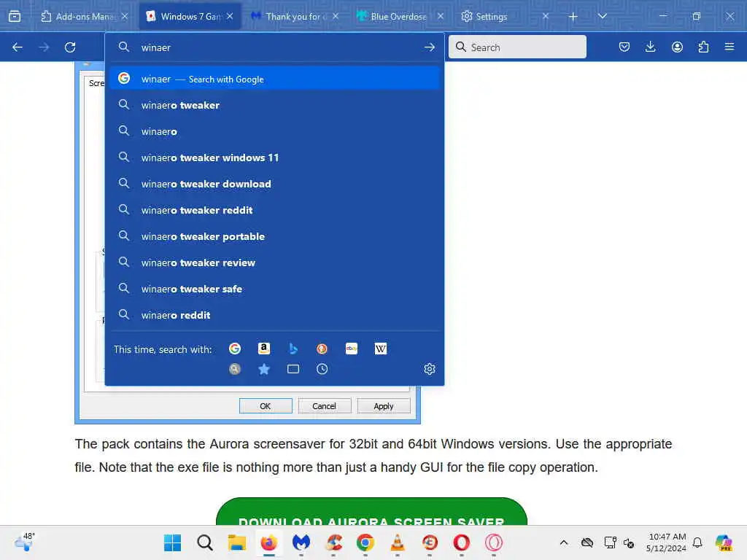747x560 pixels.
Task: Search this time with DuckDuckGo icon
Action: 322,349
